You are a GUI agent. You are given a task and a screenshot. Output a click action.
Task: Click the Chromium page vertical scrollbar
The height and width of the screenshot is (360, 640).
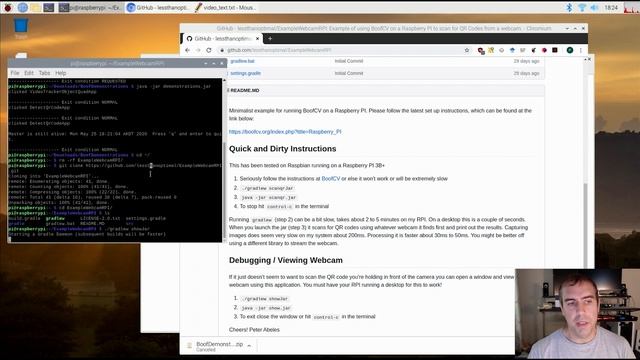pyautogui.click(x=586, y=225)
